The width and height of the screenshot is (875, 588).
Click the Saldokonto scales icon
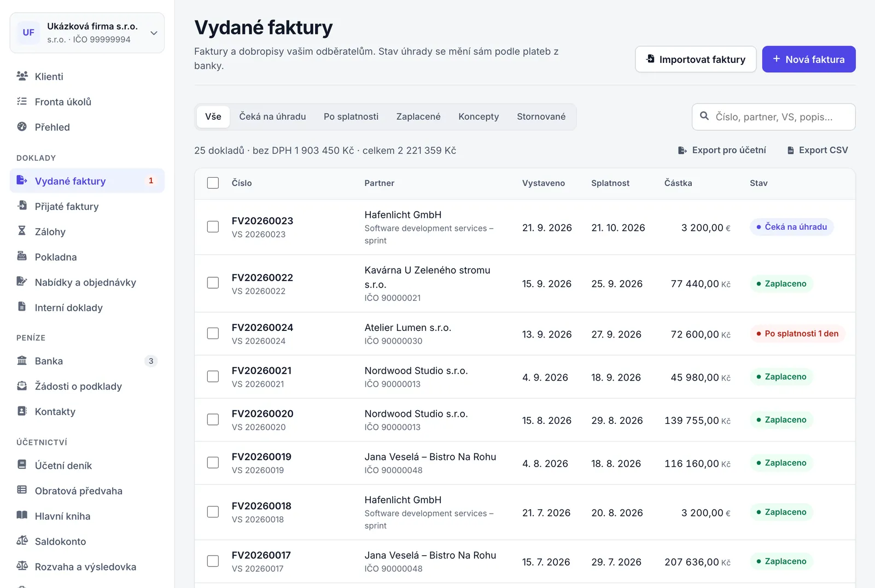(22, 540)
